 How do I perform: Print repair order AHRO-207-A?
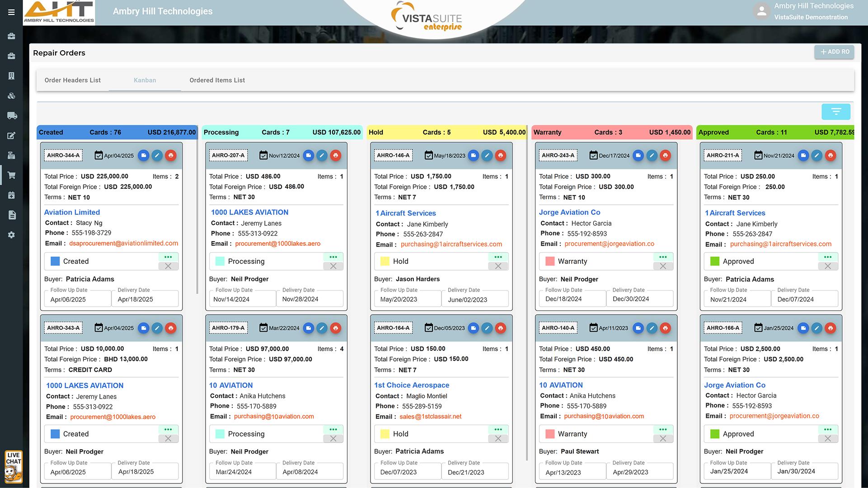335,155
